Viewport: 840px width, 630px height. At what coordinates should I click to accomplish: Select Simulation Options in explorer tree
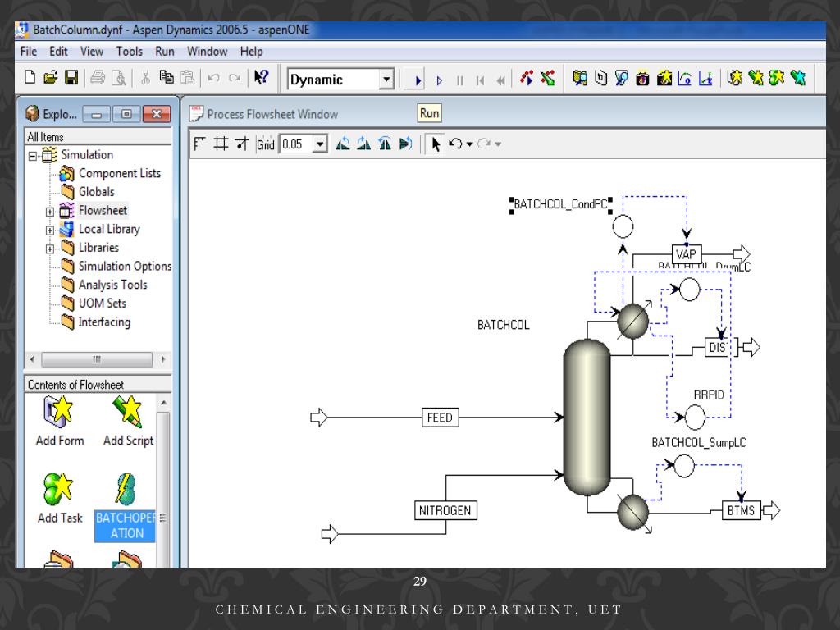[x=125, y=267]
